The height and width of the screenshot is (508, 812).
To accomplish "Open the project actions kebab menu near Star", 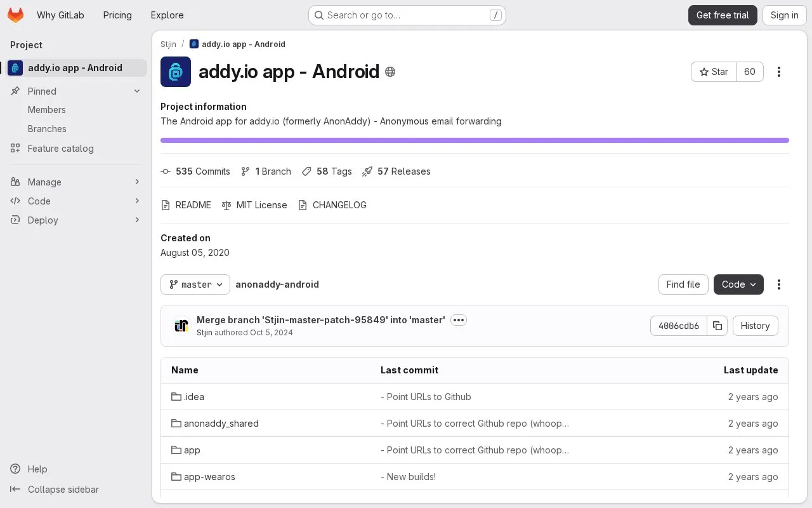I will click(779, 72).
